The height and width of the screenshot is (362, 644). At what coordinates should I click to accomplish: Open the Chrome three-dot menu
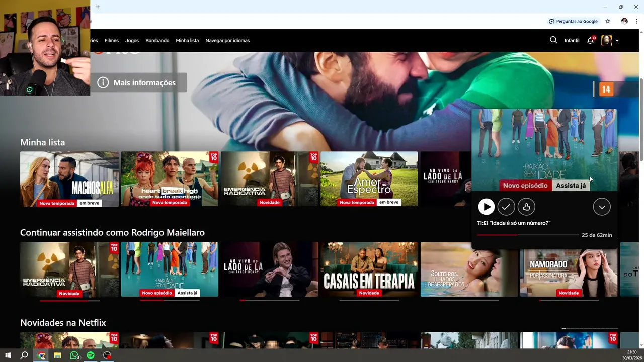pyautogui.click(x=636, y=21)
